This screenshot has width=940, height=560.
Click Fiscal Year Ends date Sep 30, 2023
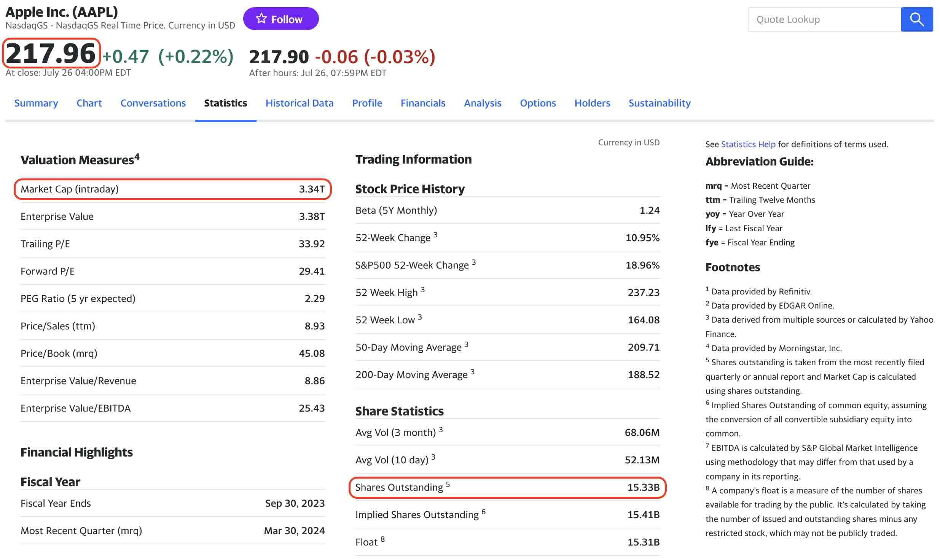[x=295, y=503]
